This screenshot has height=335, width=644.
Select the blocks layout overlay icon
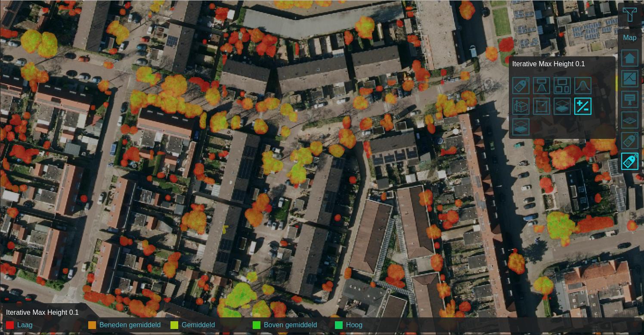(x=562, y=86)
